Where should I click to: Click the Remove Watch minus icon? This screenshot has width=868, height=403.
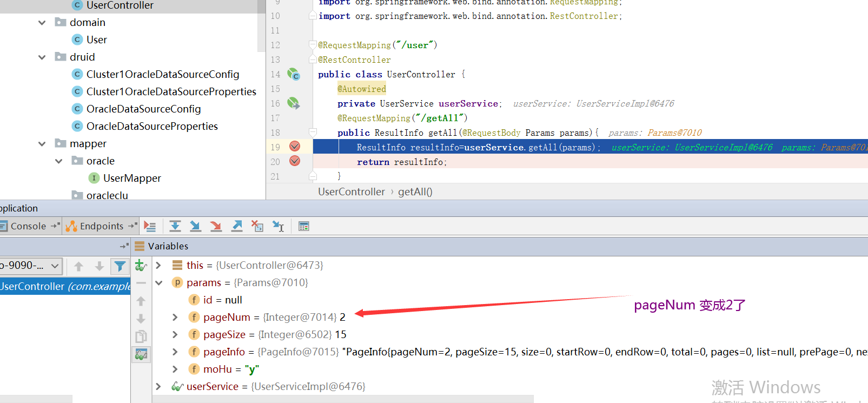pos(141,283)
